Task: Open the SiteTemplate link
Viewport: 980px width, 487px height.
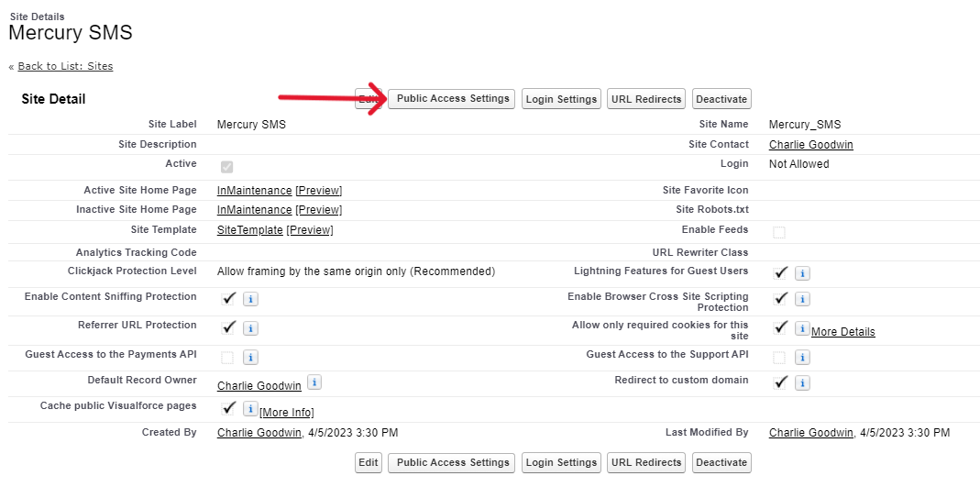Action: click(250, 230)
